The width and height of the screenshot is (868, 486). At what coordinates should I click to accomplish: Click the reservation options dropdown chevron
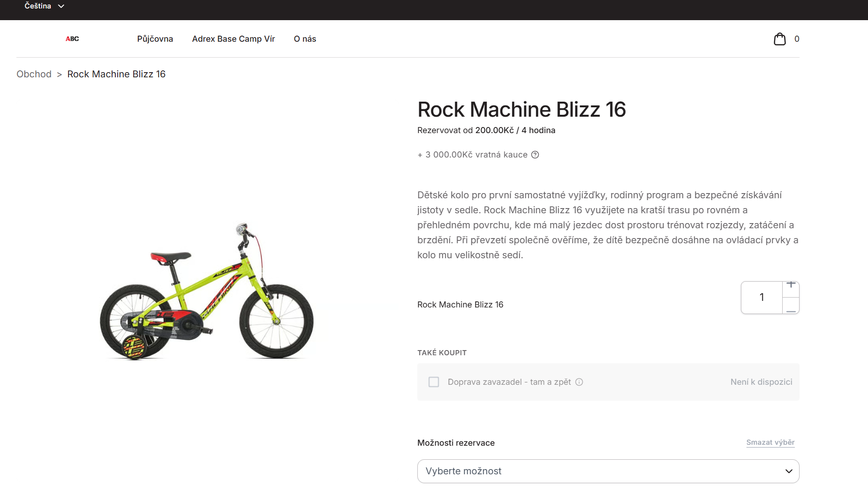pyautogui.click(x=789, y=471)
